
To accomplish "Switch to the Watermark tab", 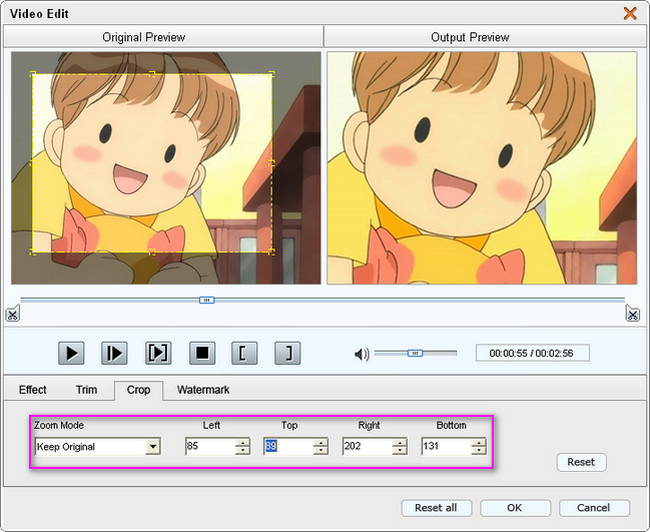I will click(203, 390).
